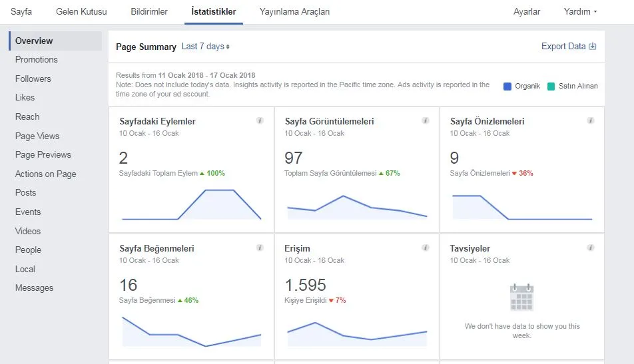Image resolution: width=634 pixels, height=364 pixels.
Task: Click the Organik blue color swatch
Action: point(507,86)
